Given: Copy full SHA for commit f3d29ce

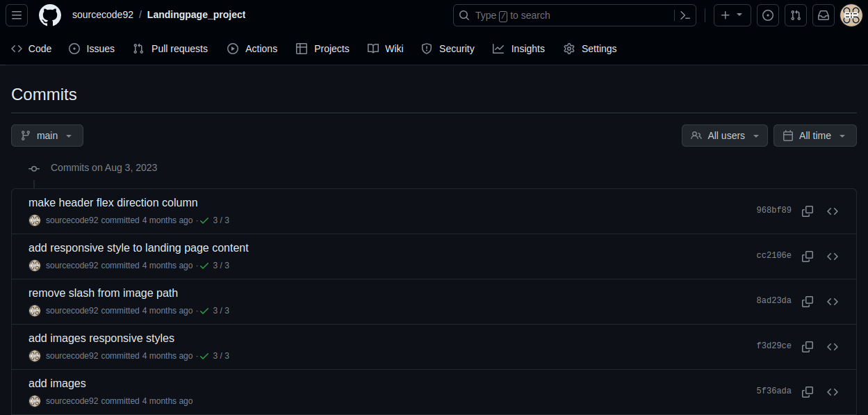Looking at the screenshot, I should click(x=808, y=347).
